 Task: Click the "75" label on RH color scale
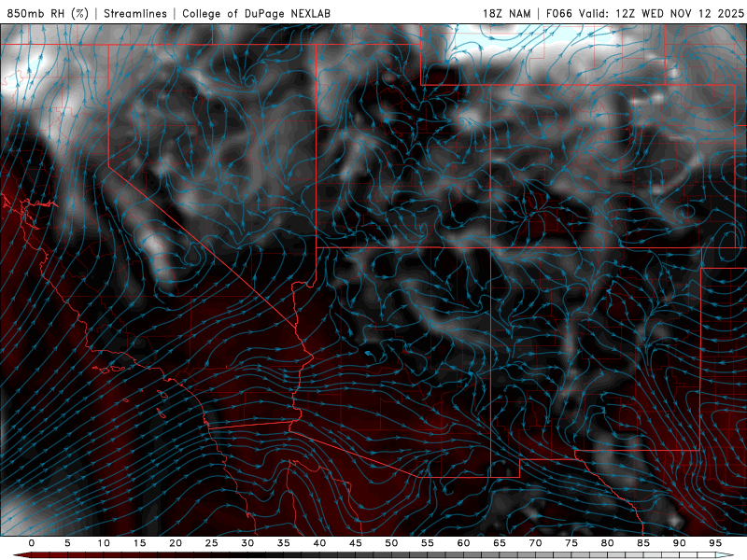pos(571,543)
